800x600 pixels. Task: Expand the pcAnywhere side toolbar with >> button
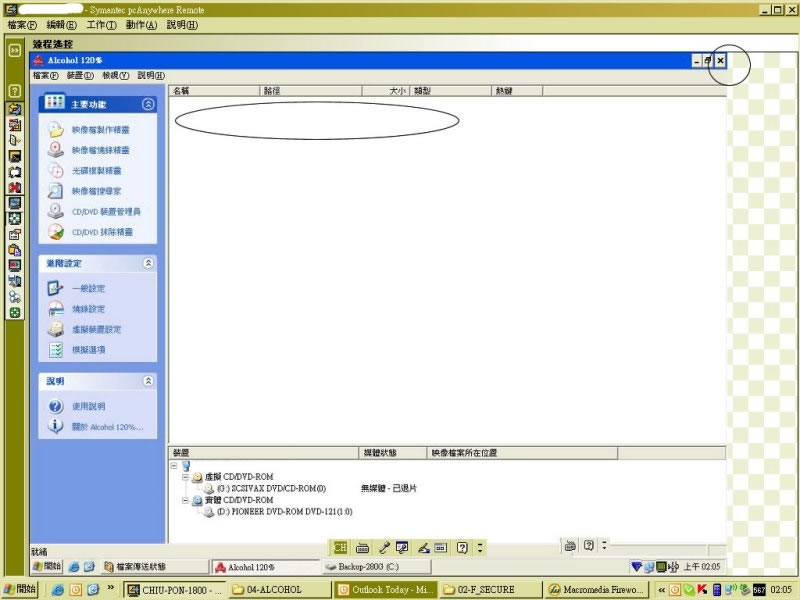tap(15, 50)
